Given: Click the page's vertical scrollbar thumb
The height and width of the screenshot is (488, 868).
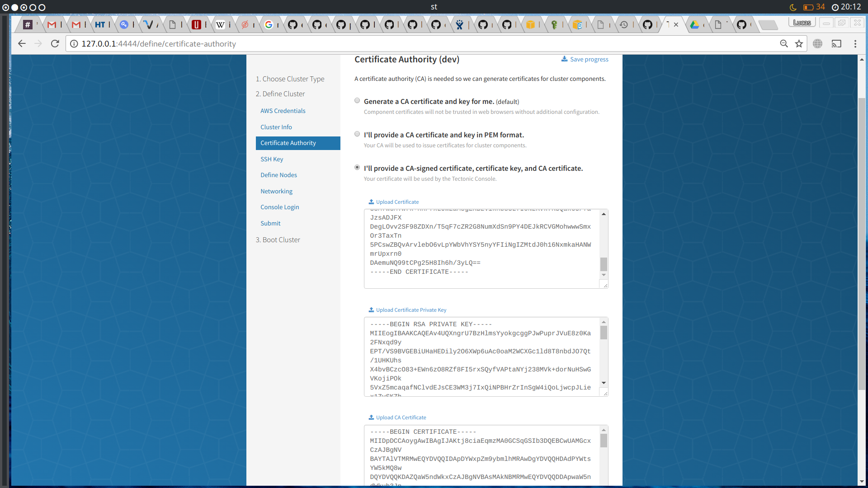Looking at the screenshot, I should [x=862, y=244].
